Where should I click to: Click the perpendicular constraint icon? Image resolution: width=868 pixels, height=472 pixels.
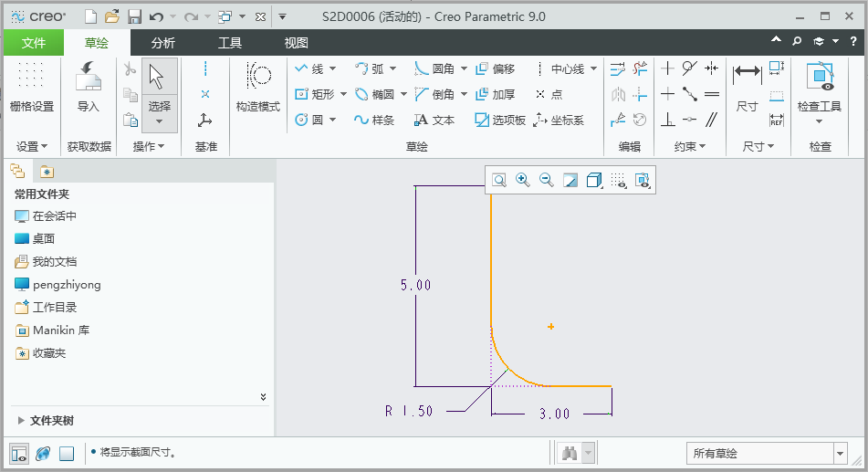point(667,119)
